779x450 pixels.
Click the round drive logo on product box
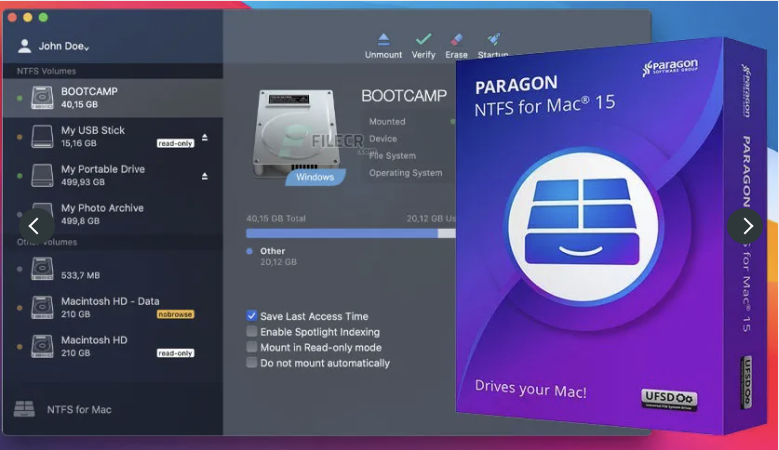click(582, 227)
